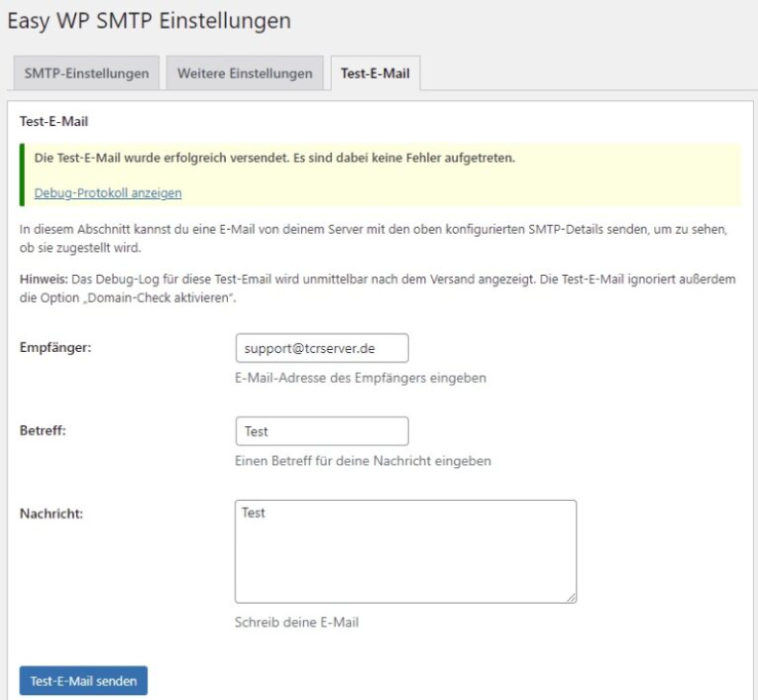Click the successful send notice message
The image size is (758, 700).
275,158
